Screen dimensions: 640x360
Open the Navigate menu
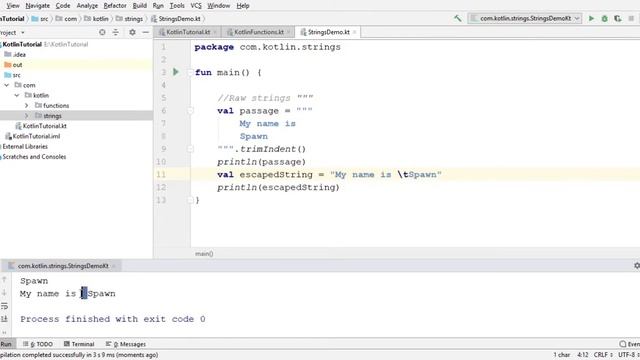37,6
